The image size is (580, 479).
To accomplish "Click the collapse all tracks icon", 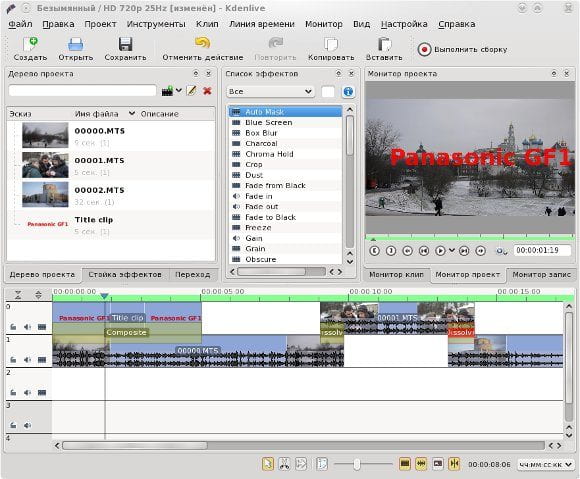I will tap(18, 295).
